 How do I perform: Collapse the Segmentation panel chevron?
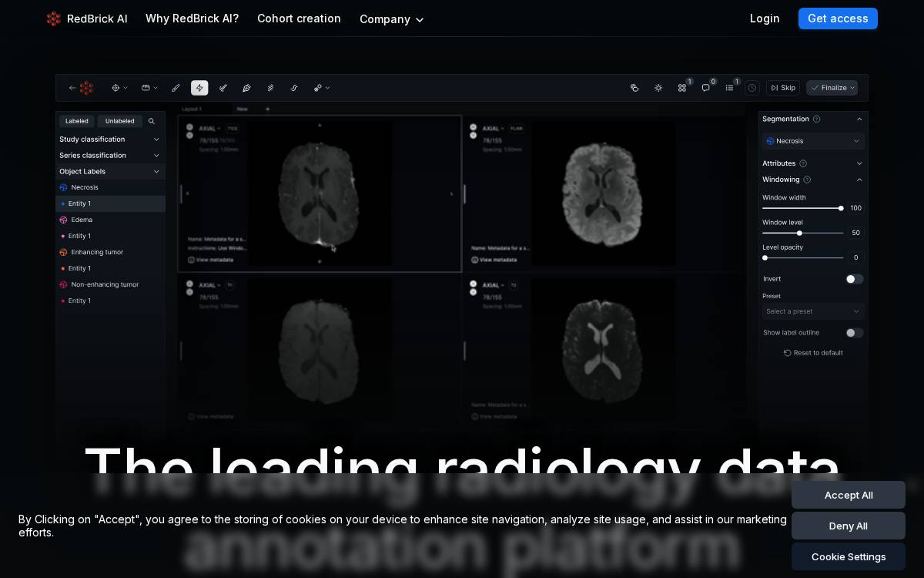point(859,119)
